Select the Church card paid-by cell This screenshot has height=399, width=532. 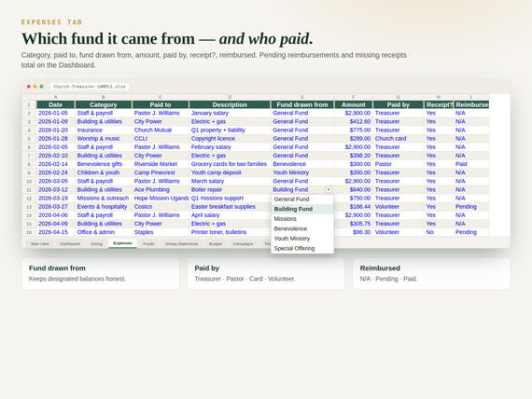tap(399, 138)
